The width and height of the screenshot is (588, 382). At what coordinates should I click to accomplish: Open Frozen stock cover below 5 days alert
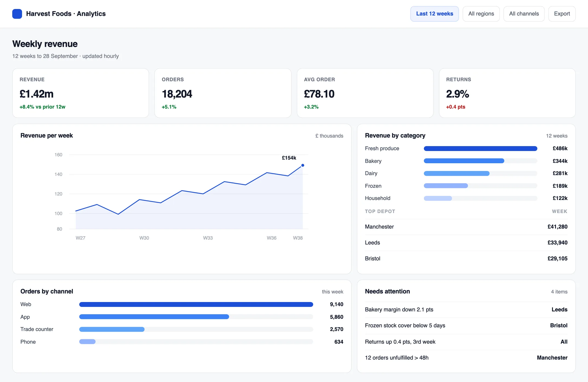[466, 326]
